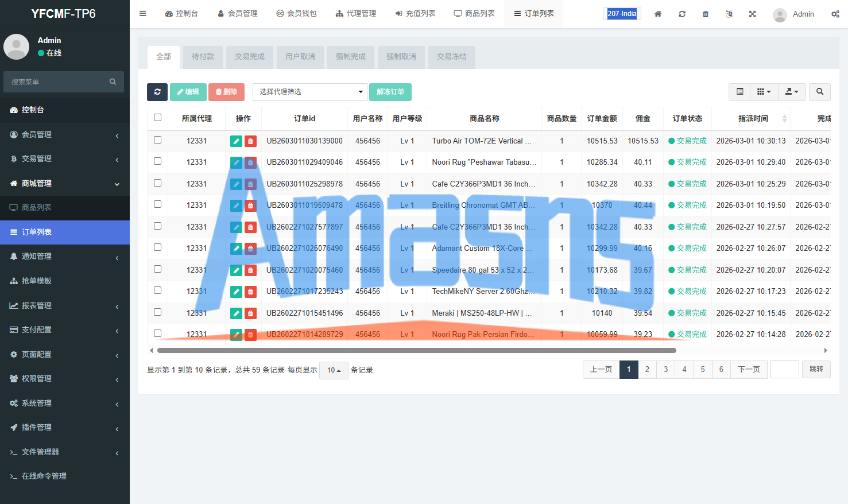This screenshot has width=848, height=504.
Task: Delete order UB2602271027577897 with red trash icon
Action: 250,227
